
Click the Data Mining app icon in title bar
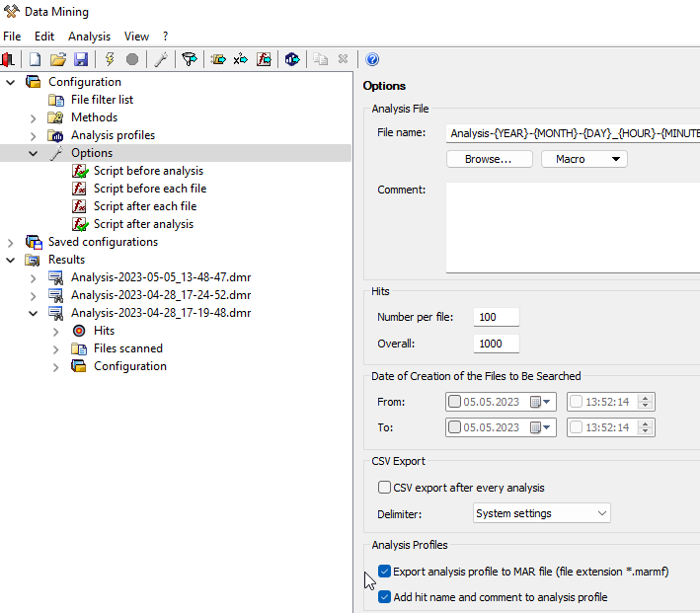point(11,11)
